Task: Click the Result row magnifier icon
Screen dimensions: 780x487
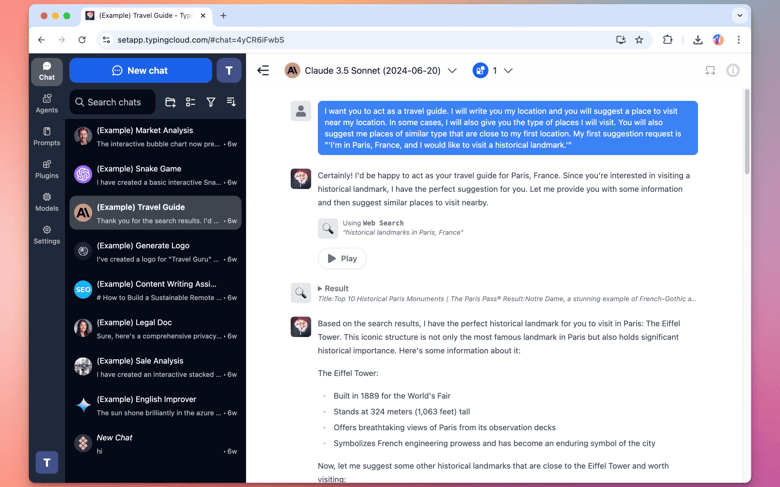Action: coord(300,293)
